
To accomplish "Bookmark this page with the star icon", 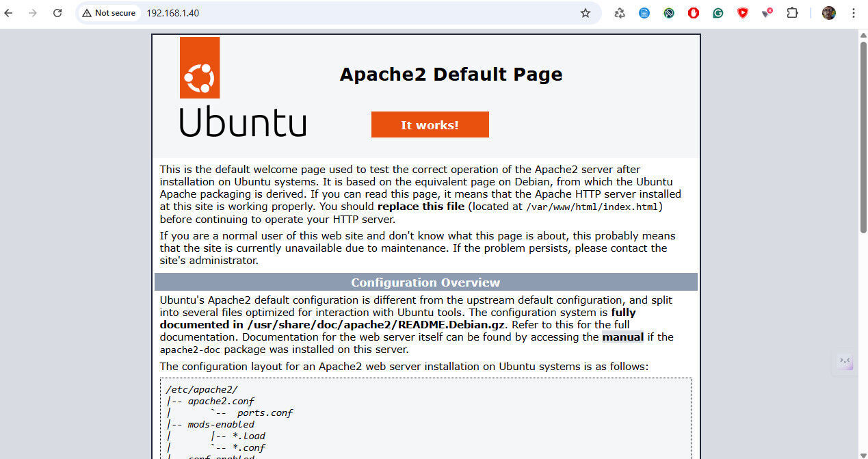I will coord(586,13).
